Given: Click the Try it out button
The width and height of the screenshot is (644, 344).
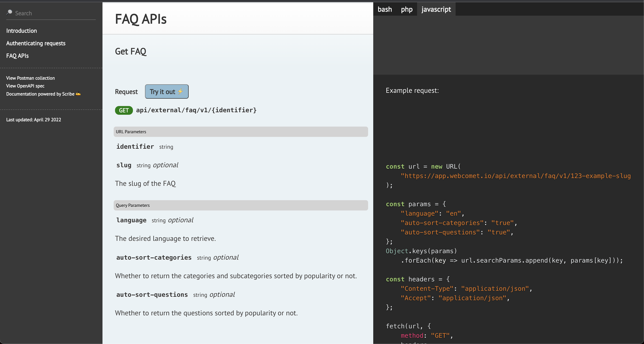Looking at the screenshot, I should [167, 91].
